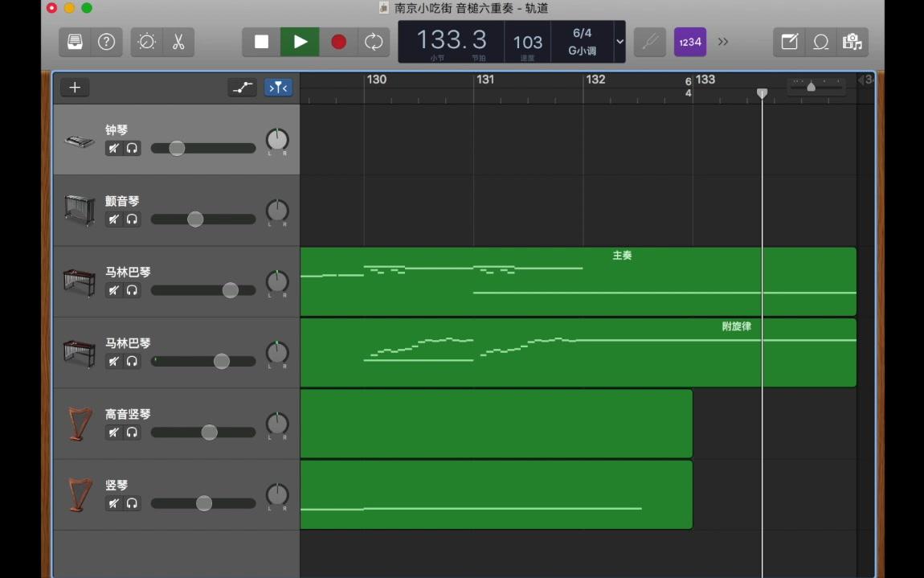Click the 钟琴 volume slider

[x=203, y=148]
